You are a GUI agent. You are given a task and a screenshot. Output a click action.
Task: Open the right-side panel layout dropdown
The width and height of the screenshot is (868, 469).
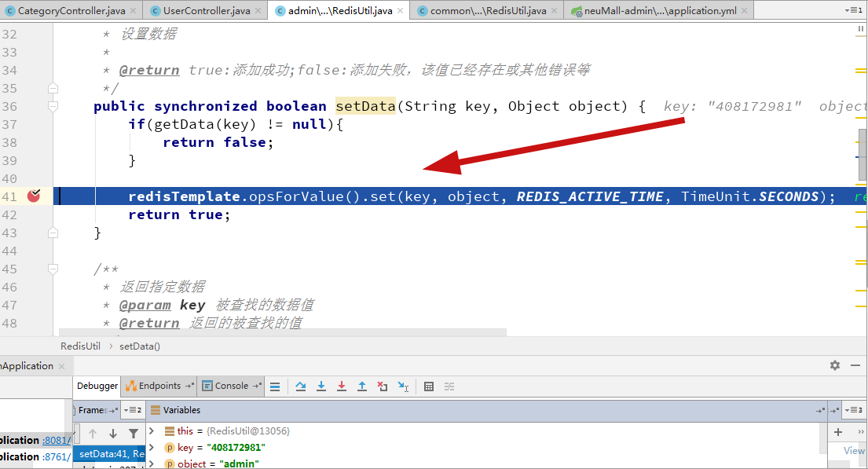tap(853, 410)
